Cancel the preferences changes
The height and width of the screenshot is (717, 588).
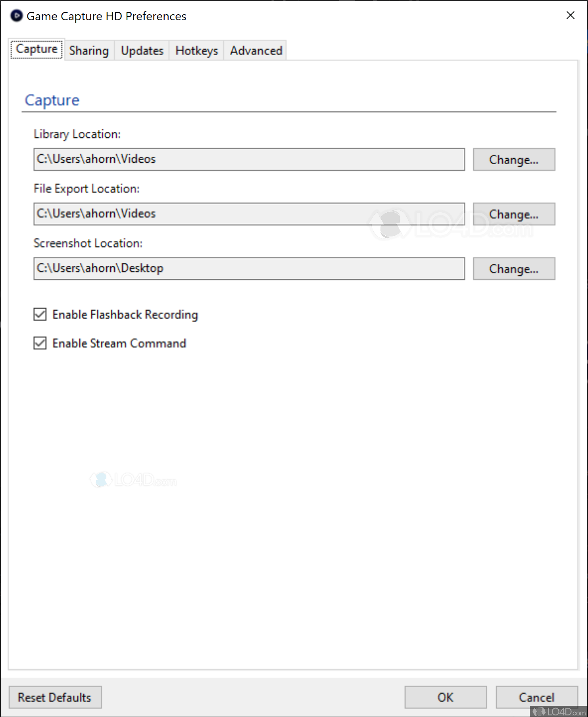[x=536, y=697]
